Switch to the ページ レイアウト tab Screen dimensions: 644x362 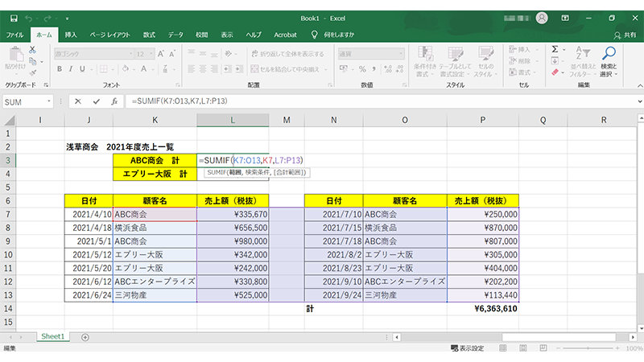pyautogui.click(x=109, y=35)
